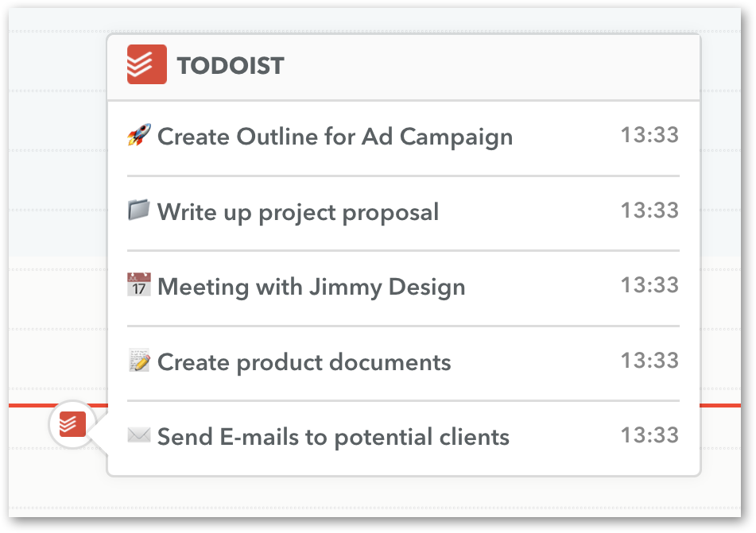
Task: Click the folder icon beside project proposal task
Action: [140, 210]
